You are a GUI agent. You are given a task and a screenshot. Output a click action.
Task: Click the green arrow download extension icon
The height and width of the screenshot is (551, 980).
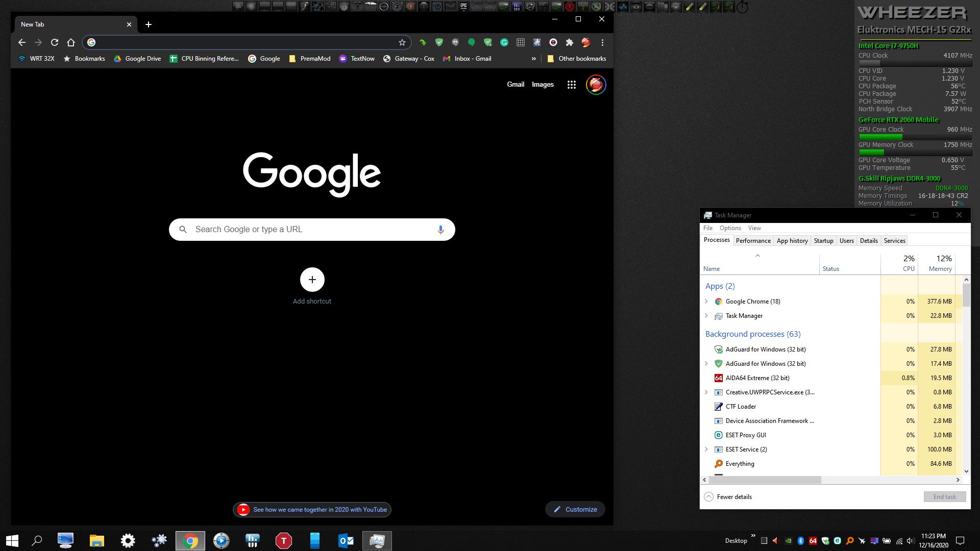[423, 42]
